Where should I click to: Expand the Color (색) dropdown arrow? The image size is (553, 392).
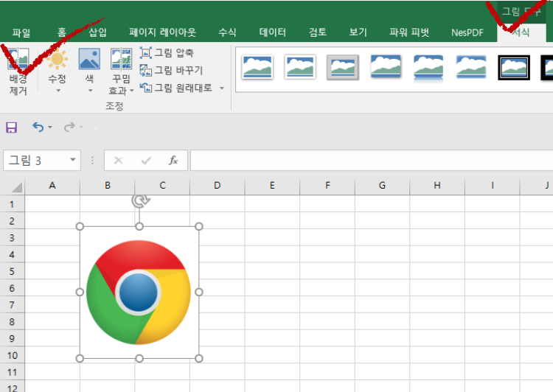[90, 91]
